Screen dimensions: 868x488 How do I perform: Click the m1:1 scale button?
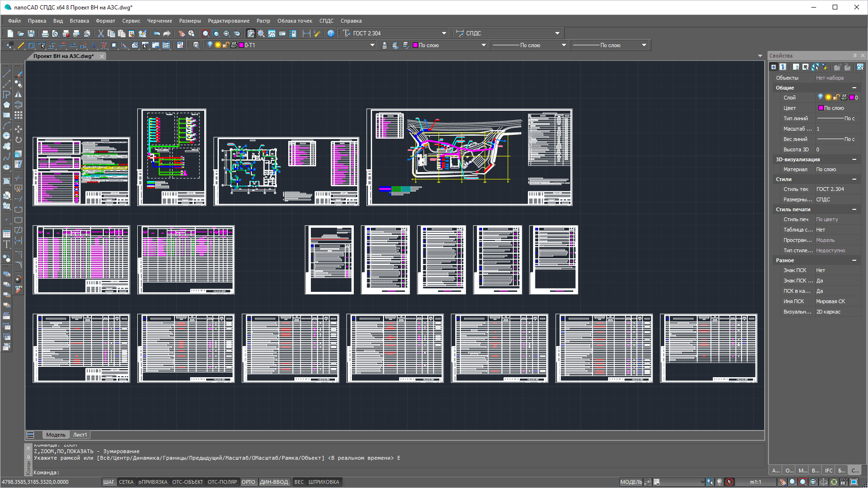click(755, 482)
